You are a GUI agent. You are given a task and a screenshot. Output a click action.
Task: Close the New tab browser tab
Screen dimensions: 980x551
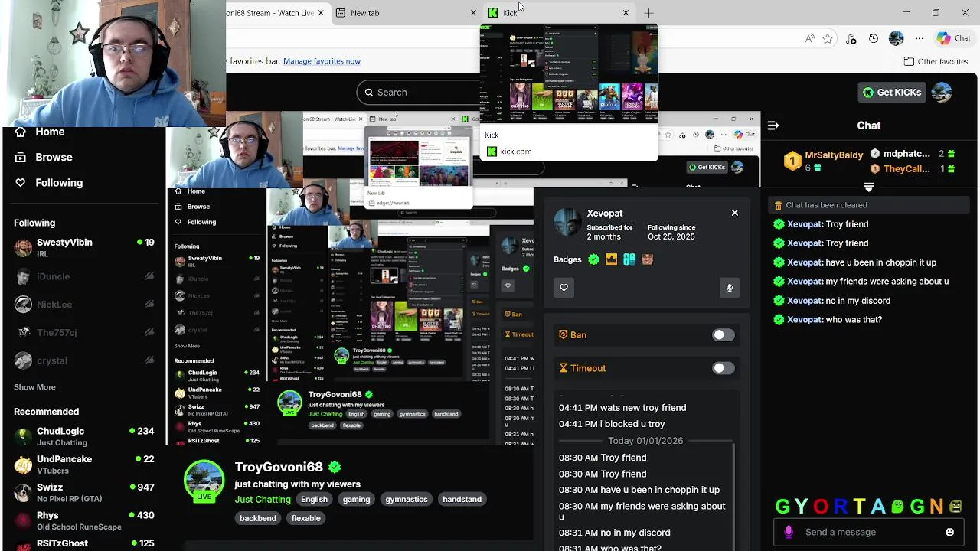(472, 13)
